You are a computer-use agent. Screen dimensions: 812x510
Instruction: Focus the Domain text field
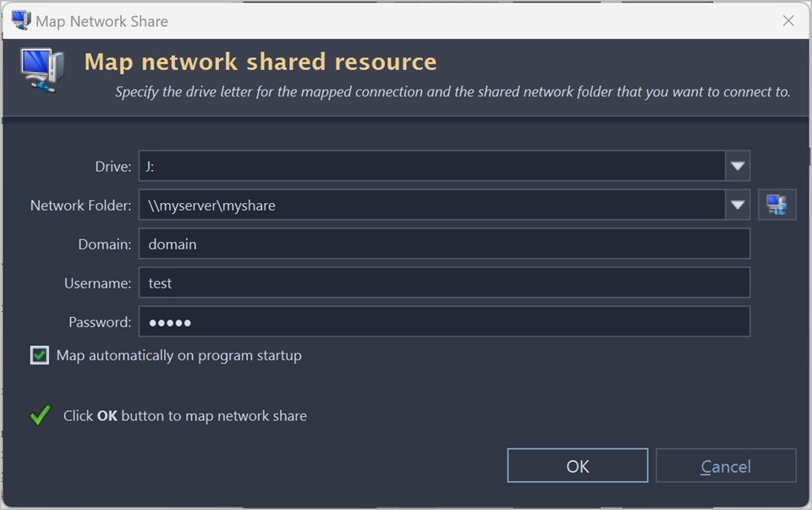pyautogui.click(x=444, y=244)
